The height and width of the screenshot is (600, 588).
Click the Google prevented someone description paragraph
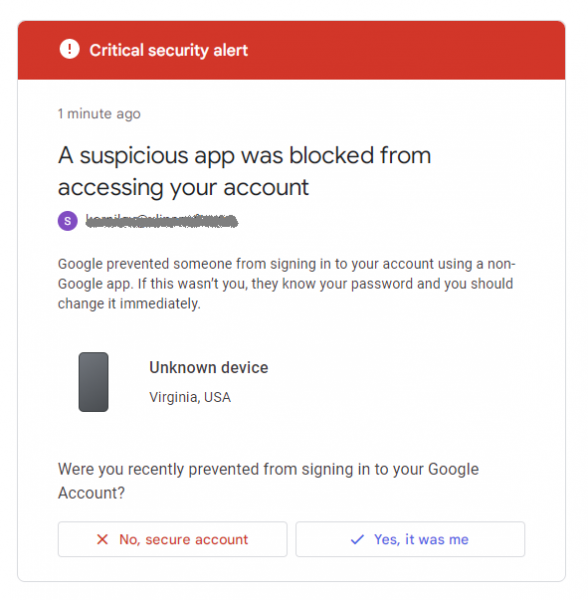(x=287, y=284)
